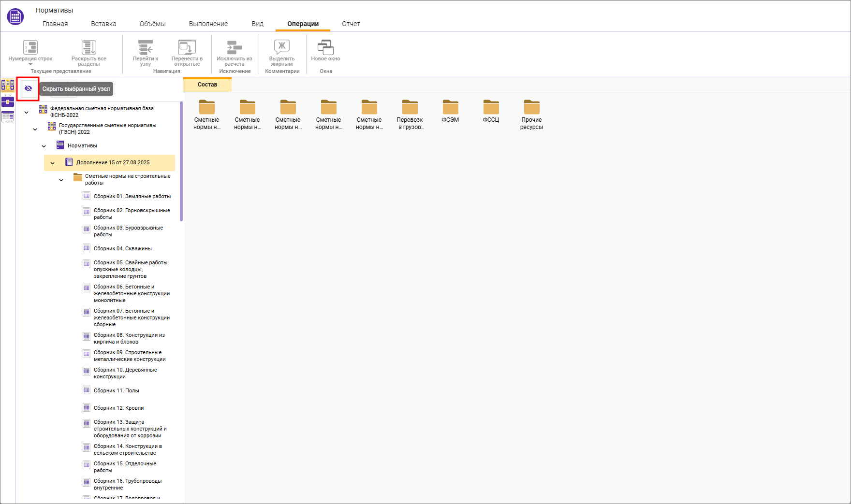Collapse Сметные нормы на строительные работы folder
This screenshot has width=851, height=504.
click(61, 180)
